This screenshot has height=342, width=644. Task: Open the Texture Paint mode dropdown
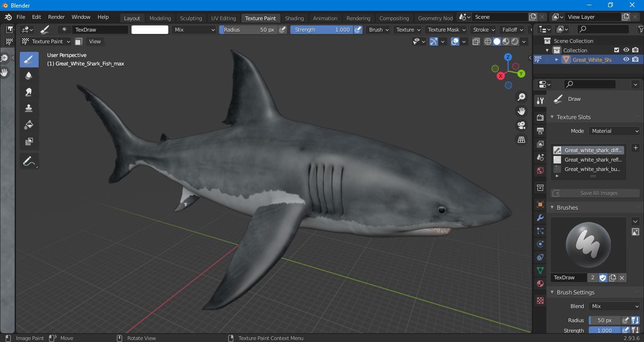click(x=46, y=41)
